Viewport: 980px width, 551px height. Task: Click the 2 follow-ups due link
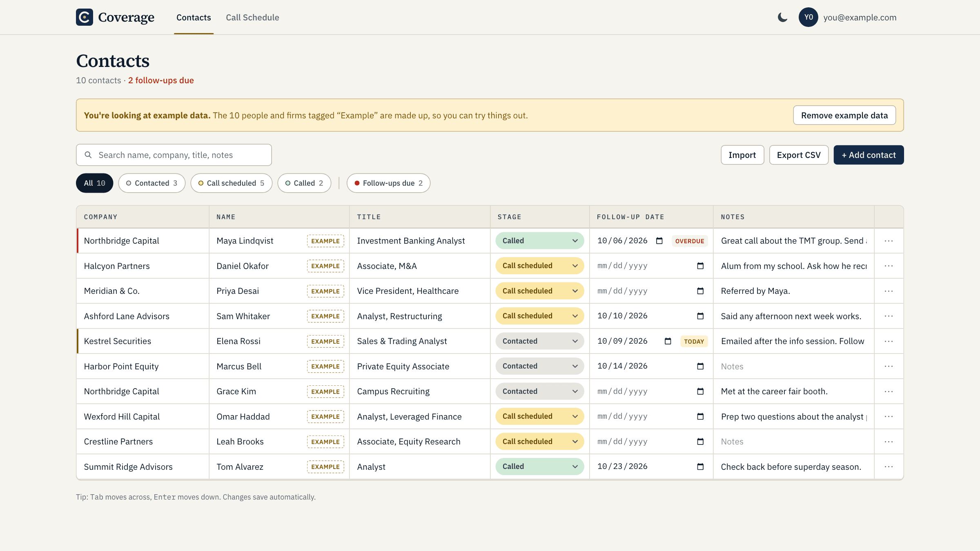click(x=161, y=80)
